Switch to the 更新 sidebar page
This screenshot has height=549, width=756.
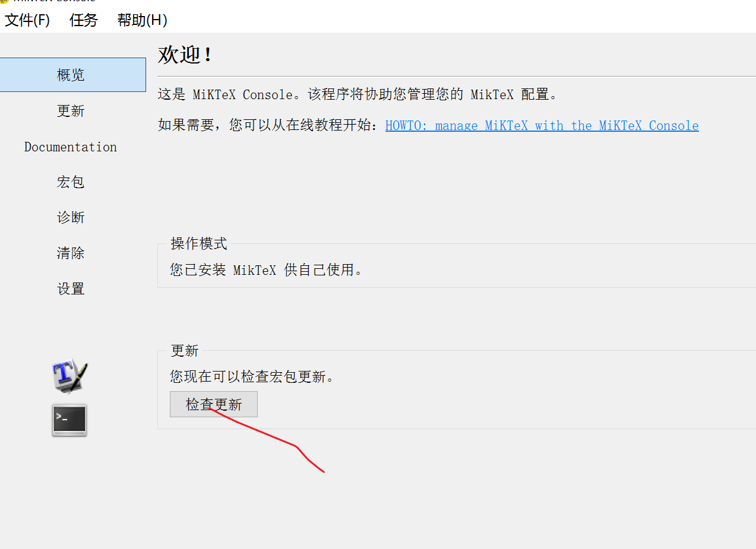(x=71, y=111)
